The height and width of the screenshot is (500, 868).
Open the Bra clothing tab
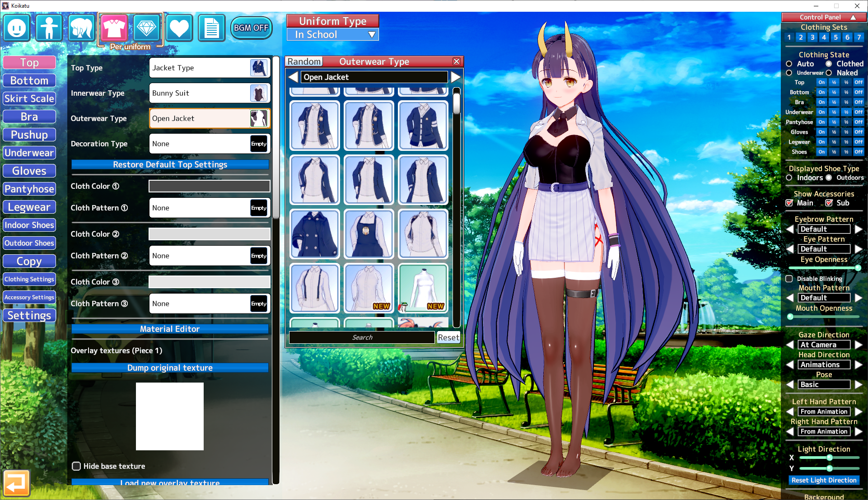(x=29, y=117)
